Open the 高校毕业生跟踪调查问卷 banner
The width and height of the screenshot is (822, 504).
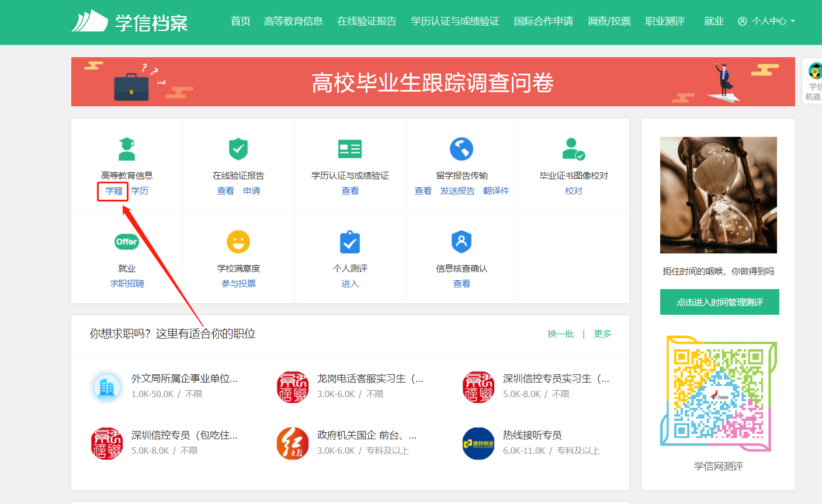[x=433, y=82]
